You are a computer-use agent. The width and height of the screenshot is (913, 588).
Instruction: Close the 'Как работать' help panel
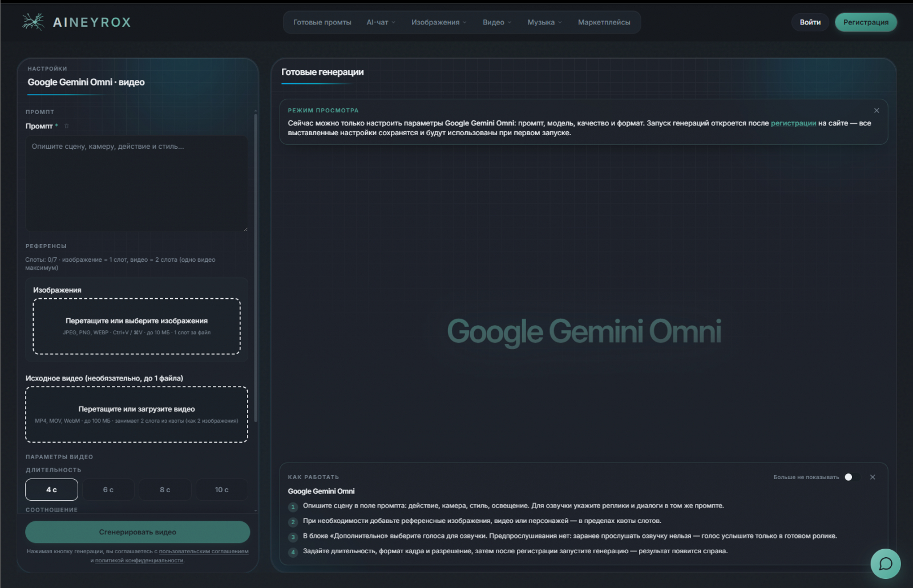(x=872, y=477)
